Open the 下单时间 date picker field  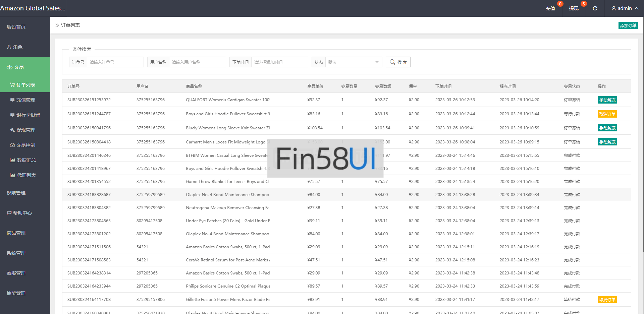click(279, 62)
